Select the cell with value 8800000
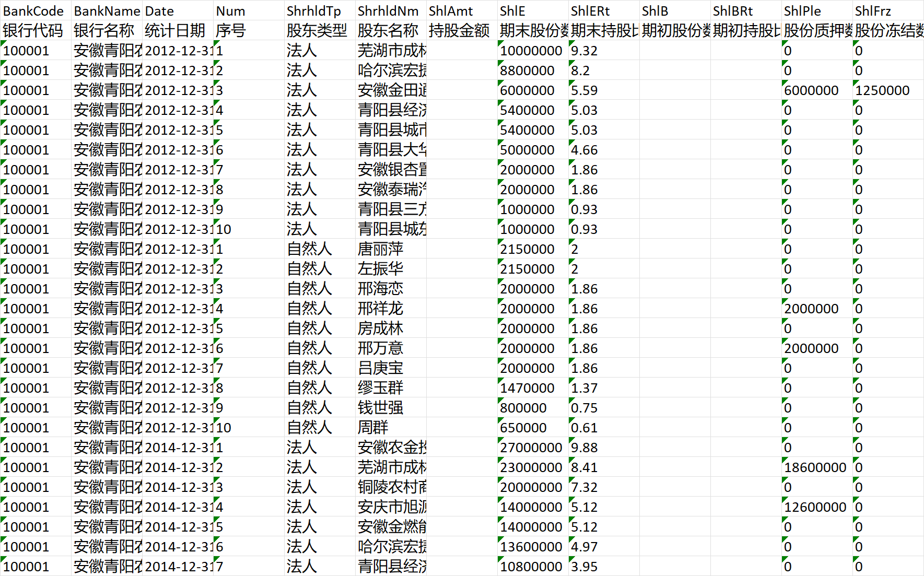Image resolution: width=924 pixels, height=576 pixels. click(x=533, y=70)
